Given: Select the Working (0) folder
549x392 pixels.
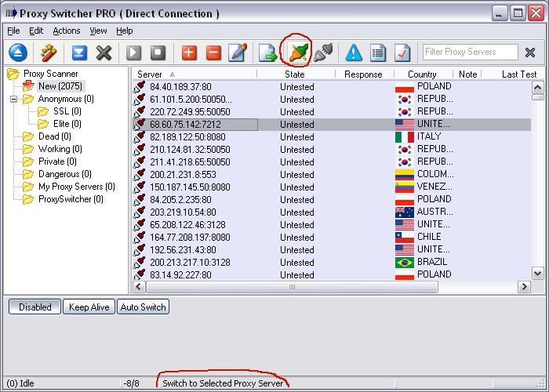Looking at the screenshot, I should click(x=60, y=149).
